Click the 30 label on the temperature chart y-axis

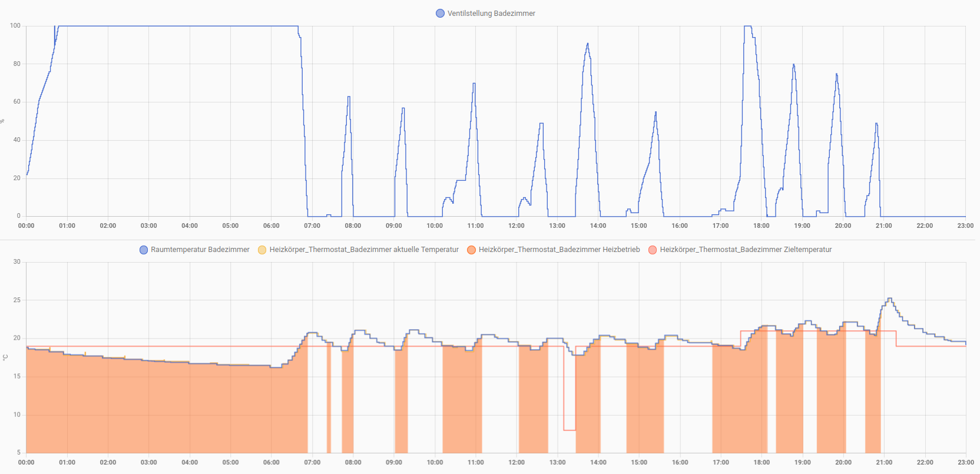[17, 262]
